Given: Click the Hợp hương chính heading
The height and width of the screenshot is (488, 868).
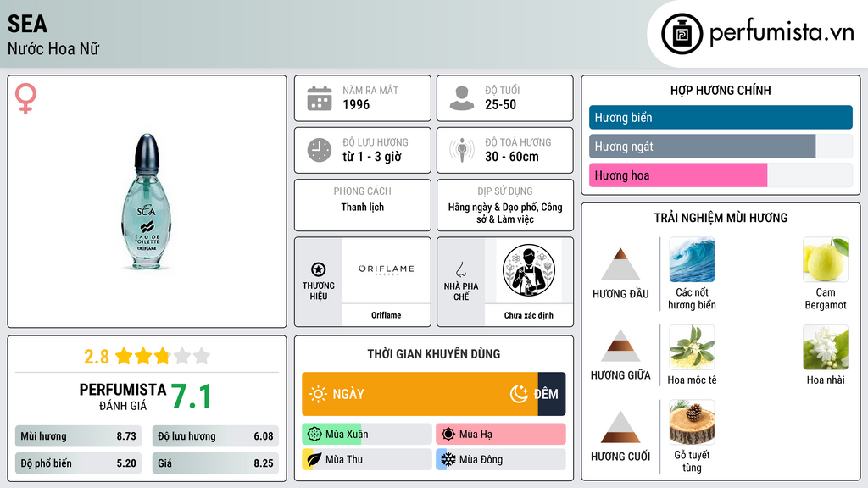Looking at the screenshot, I should (721, 90).
